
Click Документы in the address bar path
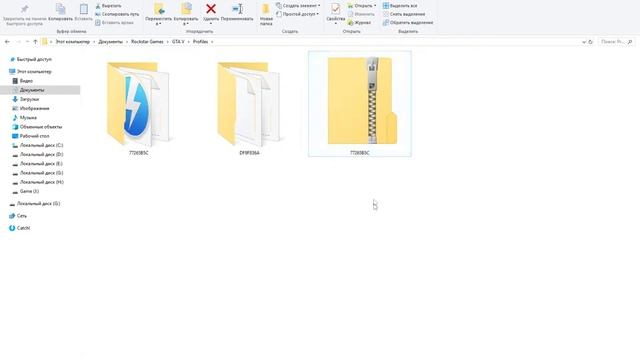point(110,42)
